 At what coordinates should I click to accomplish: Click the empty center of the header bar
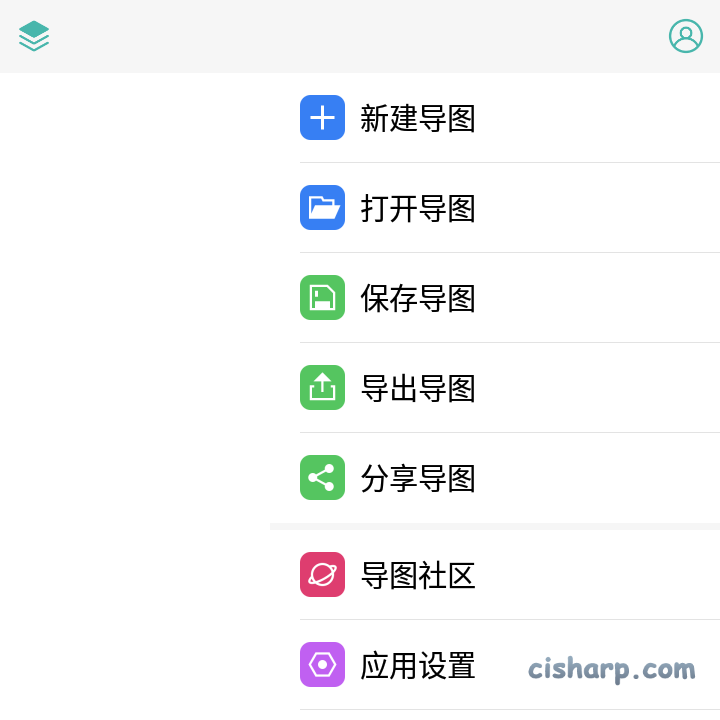360,36
